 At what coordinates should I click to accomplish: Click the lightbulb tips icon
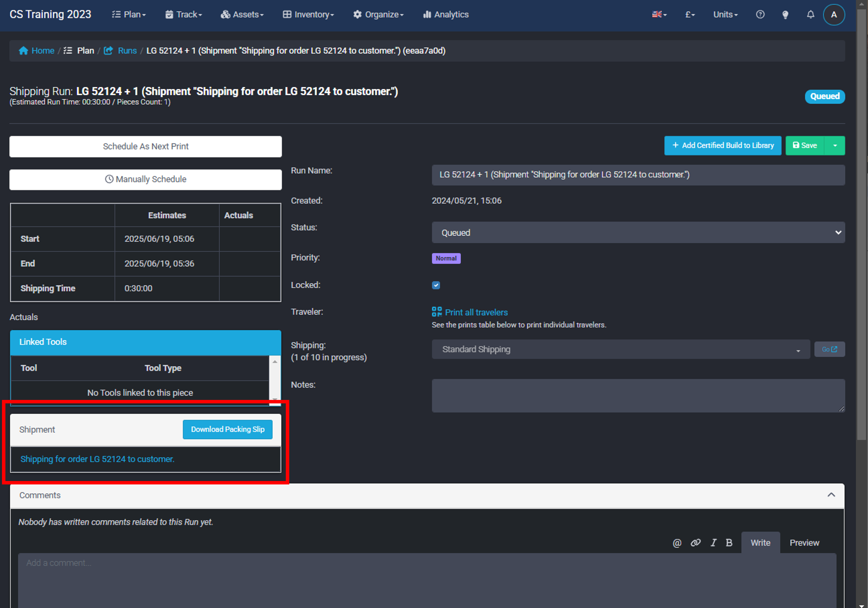click(x=785, y=14)
